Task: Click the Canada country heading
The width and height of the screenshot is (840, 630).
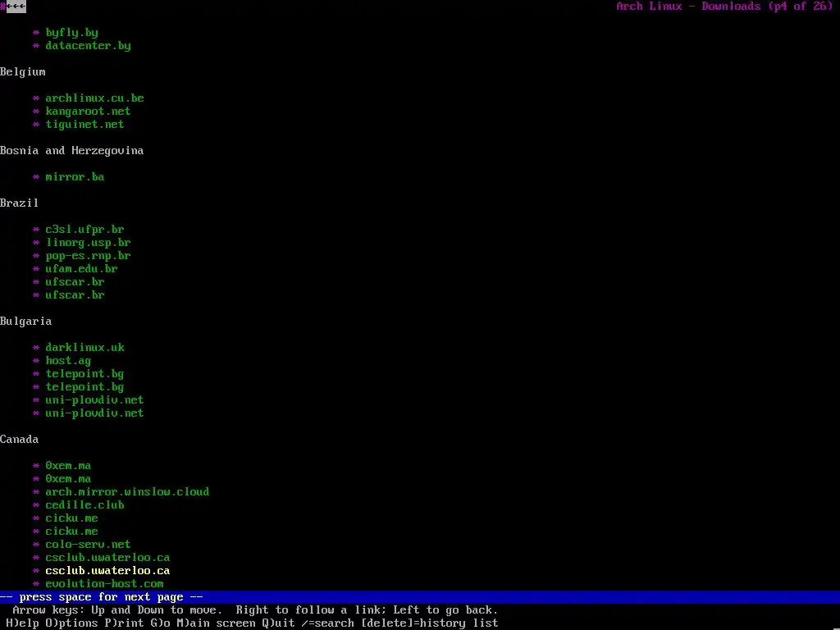Action: [20, 440]
